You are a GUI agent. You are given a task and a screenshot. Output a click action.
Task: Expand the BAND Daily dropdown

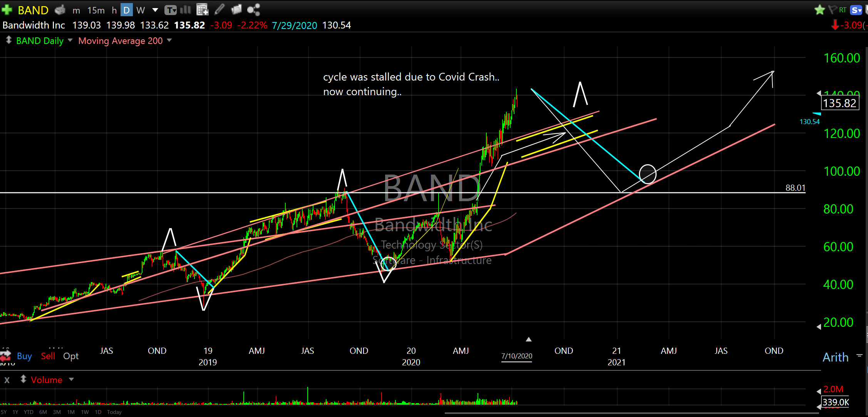(70, 40)
